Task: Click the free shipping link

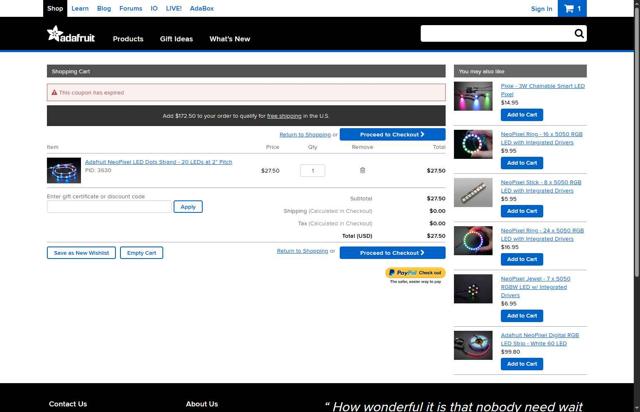Action: coord(284,116)
